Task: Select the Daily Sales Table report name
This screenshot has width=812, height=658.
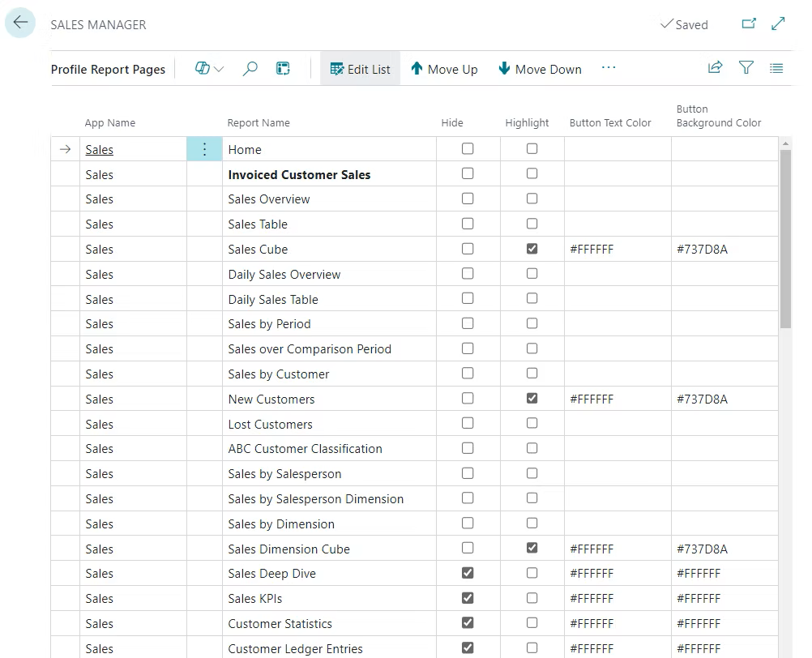Action: pos(273,300)
